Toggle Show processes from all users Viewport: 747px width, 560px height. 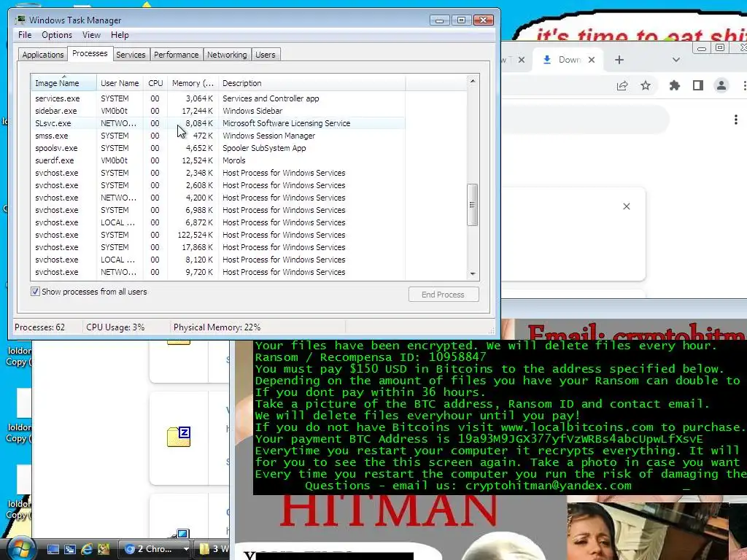35,292
